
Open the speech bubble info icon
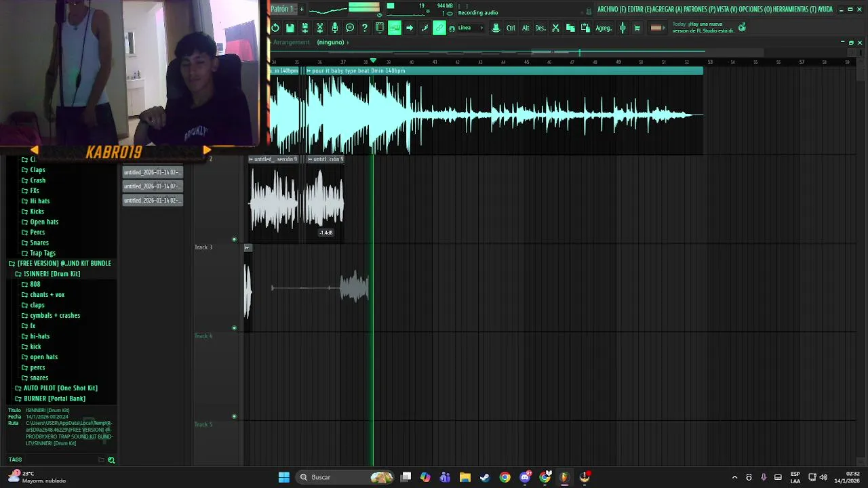(x=350, y=28)
